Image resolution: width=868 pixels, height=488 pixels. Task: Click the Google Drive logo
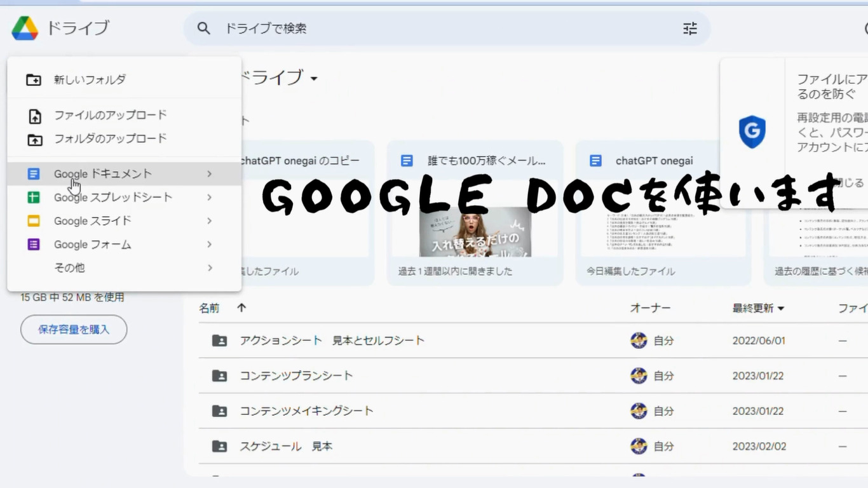tap(25, 28)
